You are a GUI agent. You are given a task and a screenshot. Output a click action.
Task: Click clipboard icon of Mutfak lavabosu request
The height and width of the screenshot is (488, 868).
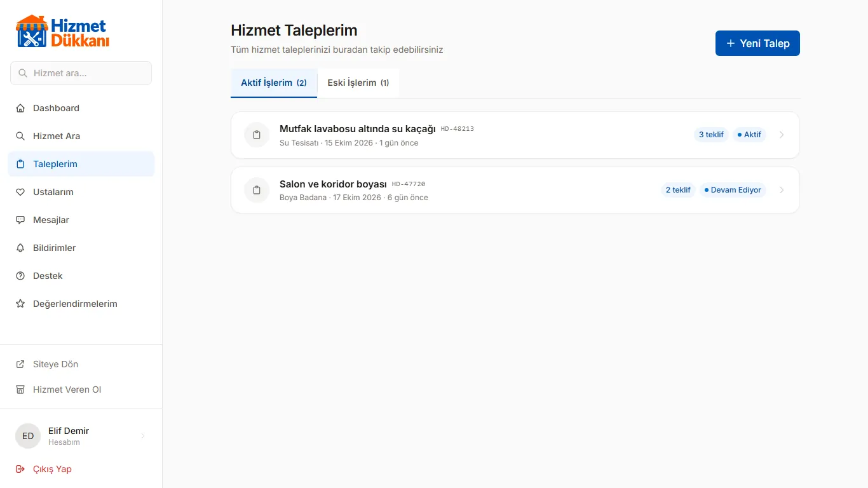257,135
